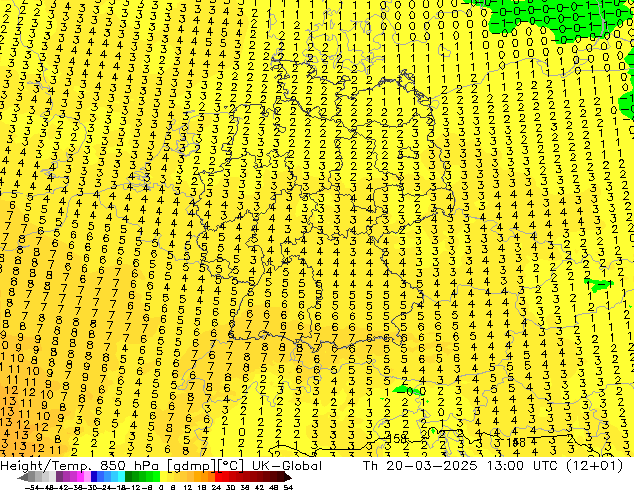Click the "(12+01)" forecast run label

pyautogui.click(x=594, y=466)
